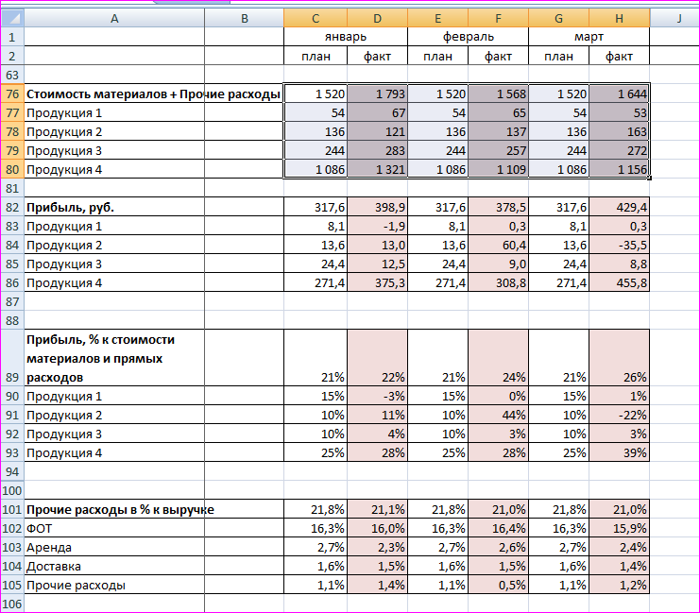Screen dimensions: 700x613
Task: Click cell with value 0,5%
Action: (x=498, y=585)
